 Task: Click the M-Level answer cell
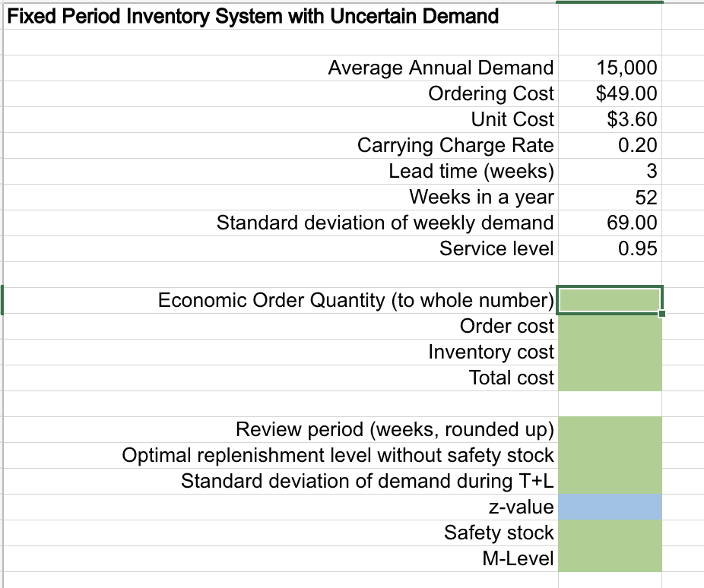click(x=609, y=558)
